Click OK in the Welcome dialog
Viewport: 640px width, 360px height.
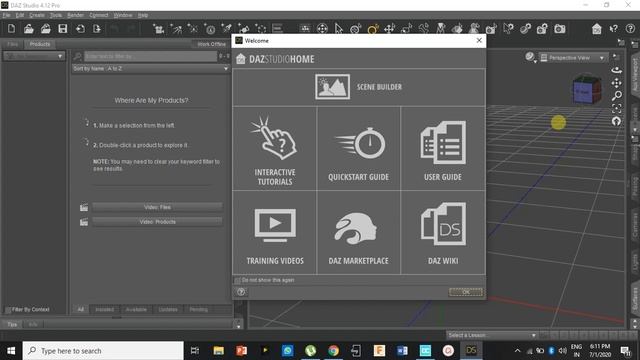pyautogui.click(x=466, y=292)
